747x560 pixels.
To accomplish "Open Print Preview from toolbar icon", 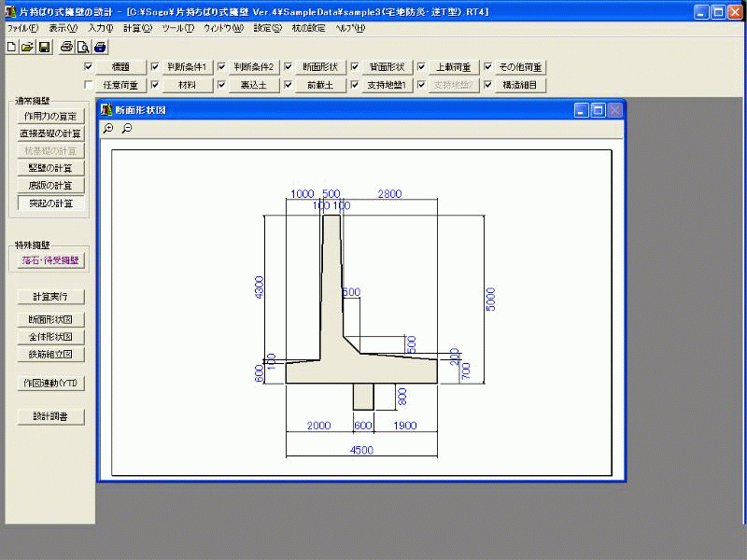I will tap(83, 47).
